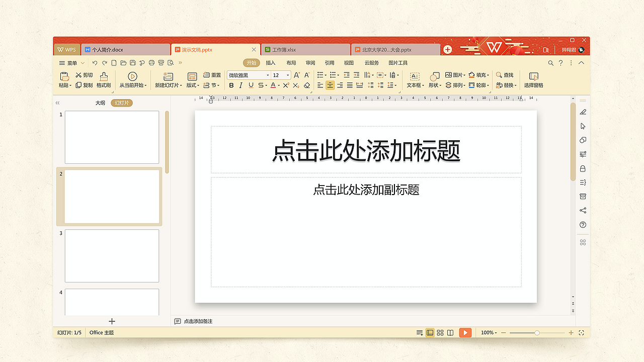Switch to Reading view book icon

pos(450,333)
